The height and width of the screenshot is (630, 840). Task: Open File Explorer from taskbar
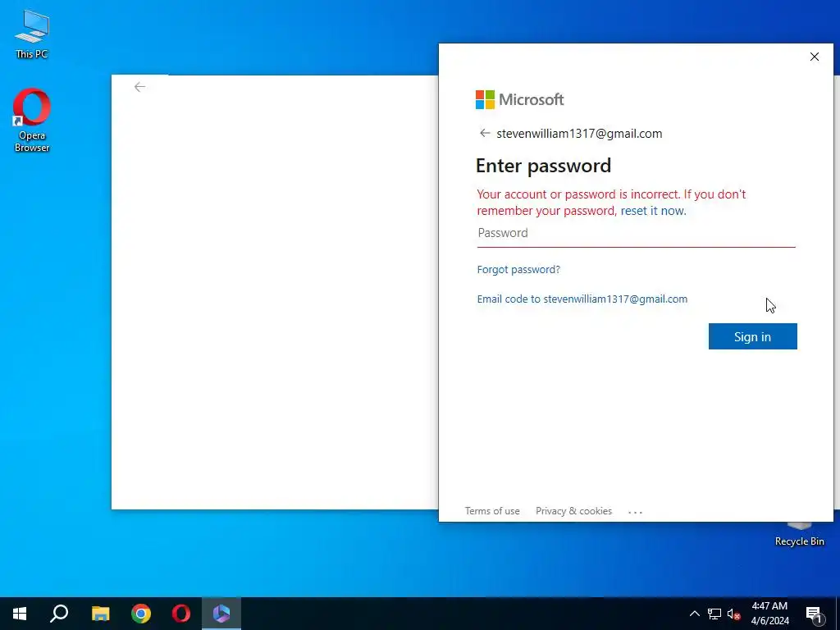[100, 614]
